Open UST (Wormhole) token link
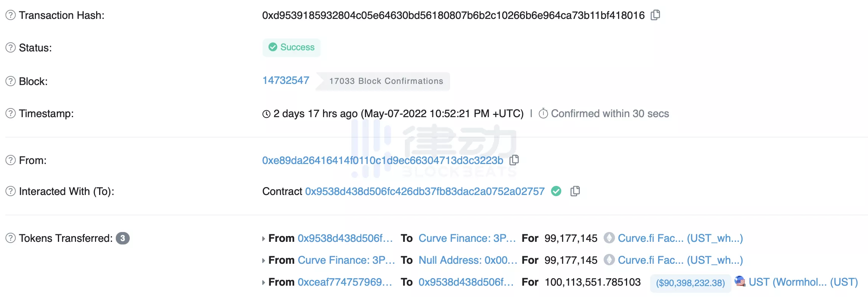This screenshot has width=868, height=297. pyautogui.click(x=803, y=282)
